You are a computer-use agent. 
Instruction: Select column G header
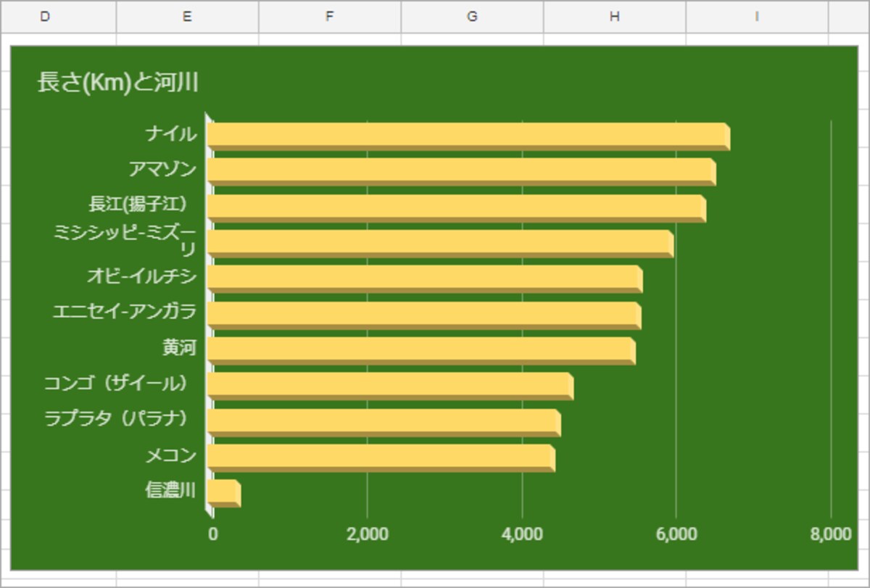click(x=472, y=17)
